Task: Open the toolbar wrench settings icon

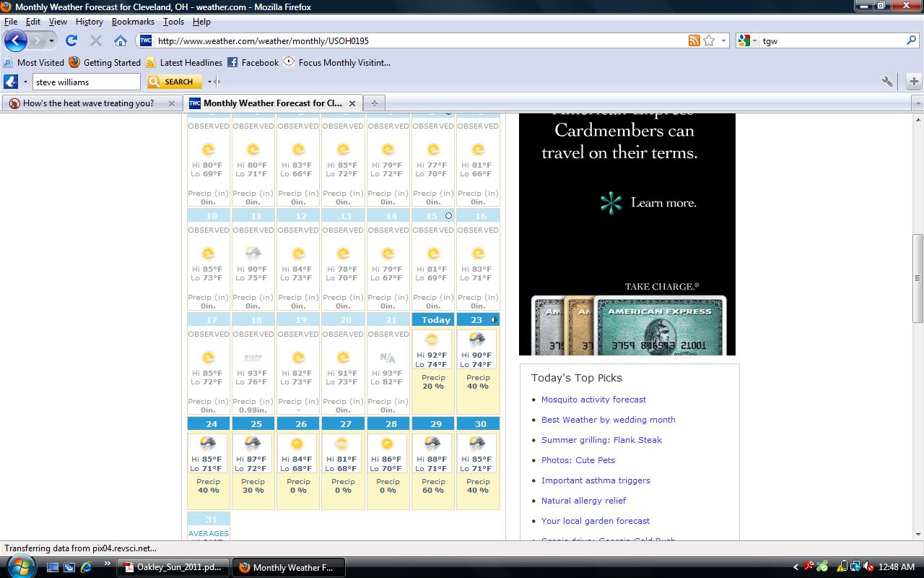Action: pyautogui.click(x=887, y=82)
